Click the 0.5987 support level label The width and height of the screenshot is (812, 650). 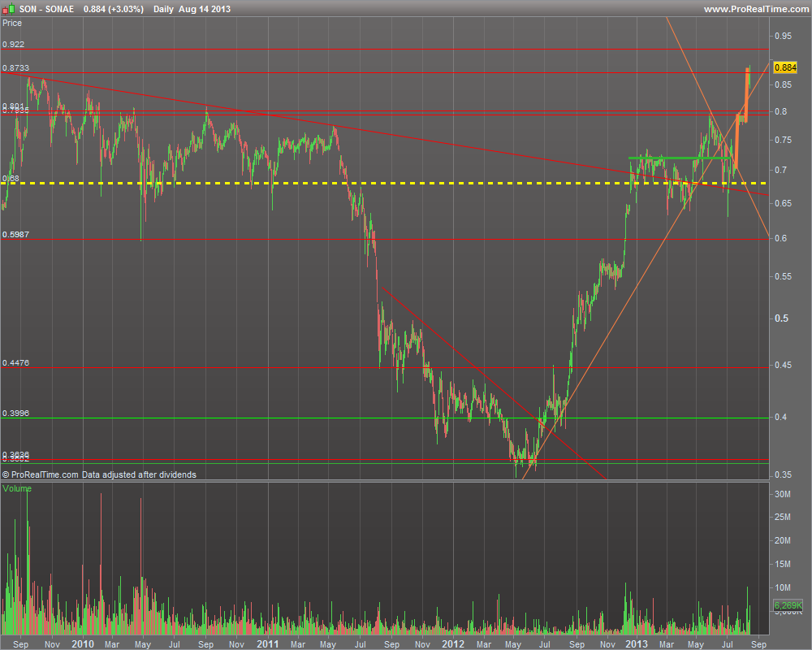[15, 234]
